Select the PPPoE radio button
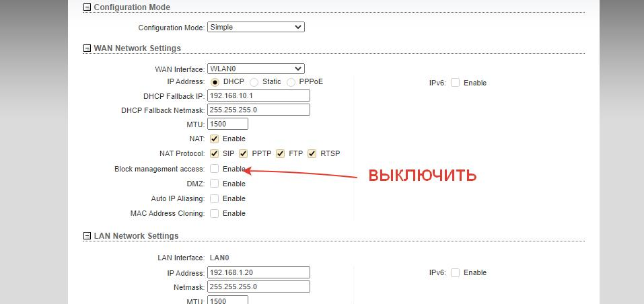 [x=291, y=82]
